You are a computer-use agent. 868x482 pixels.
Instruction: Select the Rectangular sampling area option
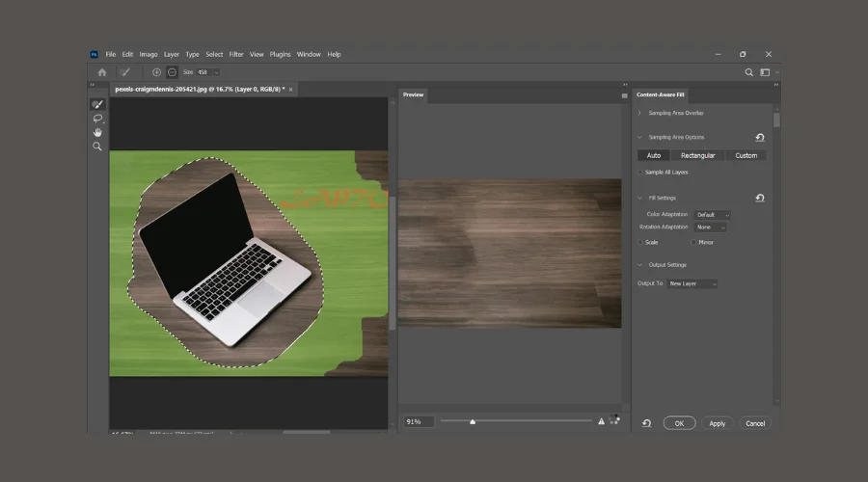(x=698, y=155)
